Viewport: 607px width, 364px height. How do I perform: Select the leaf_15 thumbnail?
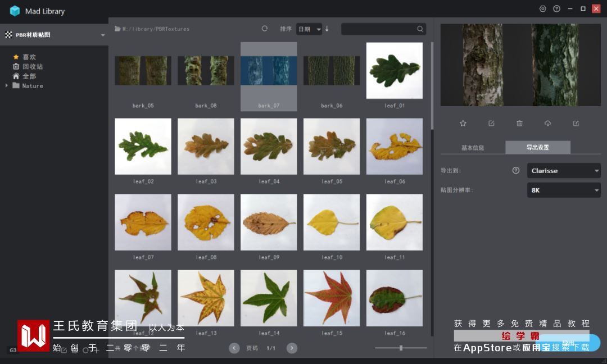click(332, 298)
